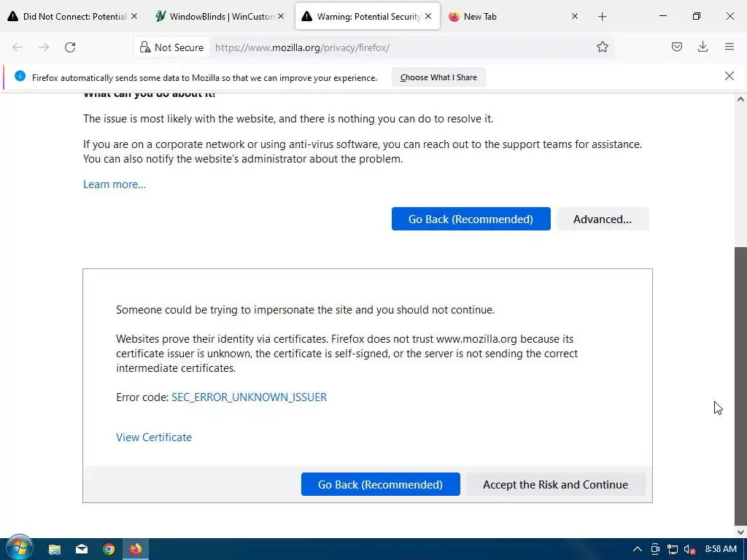Click the Firefox taskbar icon
The width and height of the screenshot is (747, 560).
pyautogui.click(x=136, y=549)
